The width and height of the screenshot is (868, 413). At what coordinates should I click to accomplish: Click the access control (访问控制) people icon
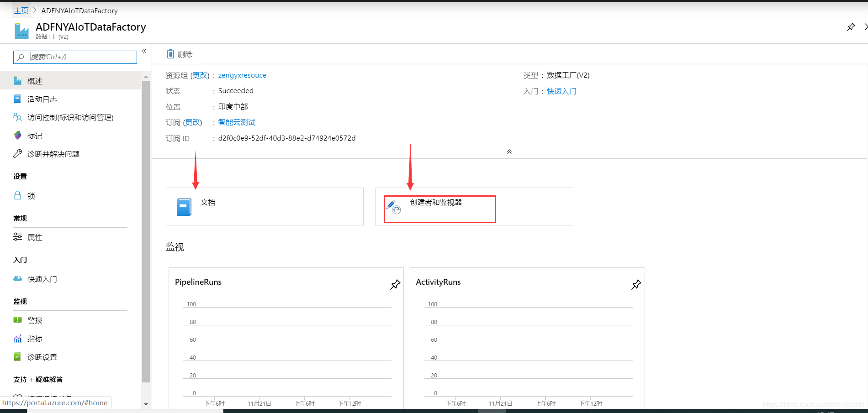point(18,117)
